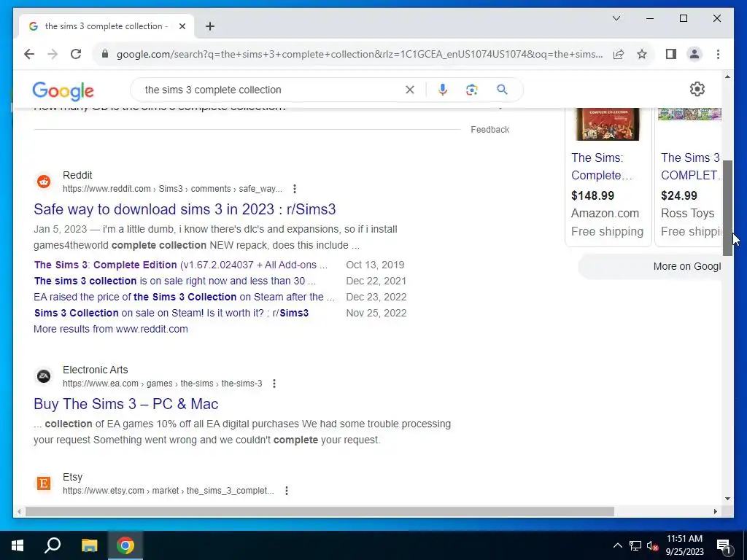Click the forward navigation arrow
Viewport: 747px width, 560px height.
[x=53, y=54]
